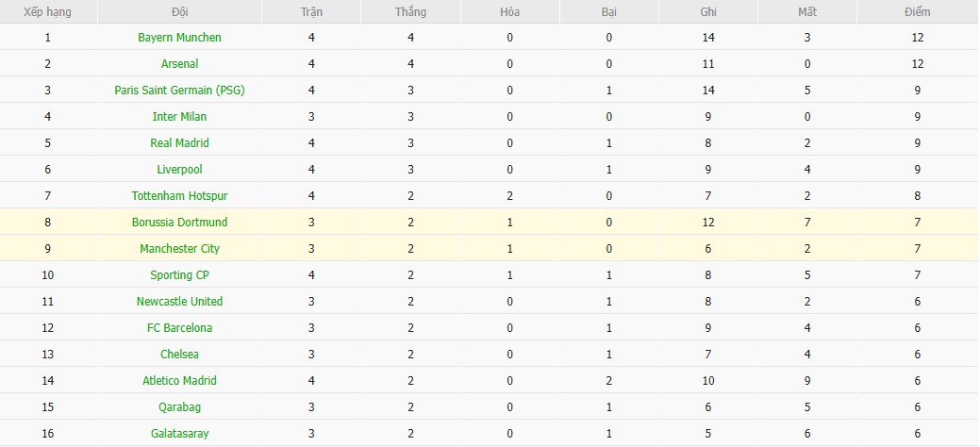Select the Galatasaray team link

(179, 434)
